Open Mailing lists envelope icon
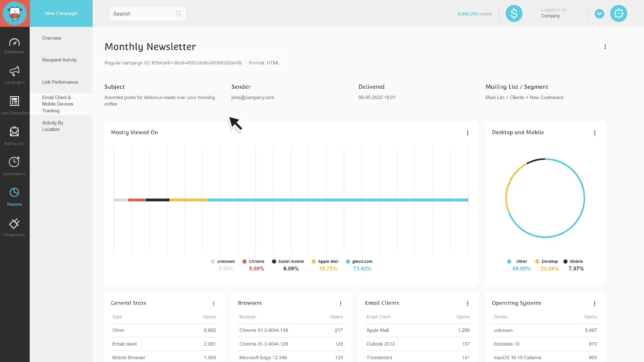Image resolution: width=644 pixels, height=362 pixels. 14,132
